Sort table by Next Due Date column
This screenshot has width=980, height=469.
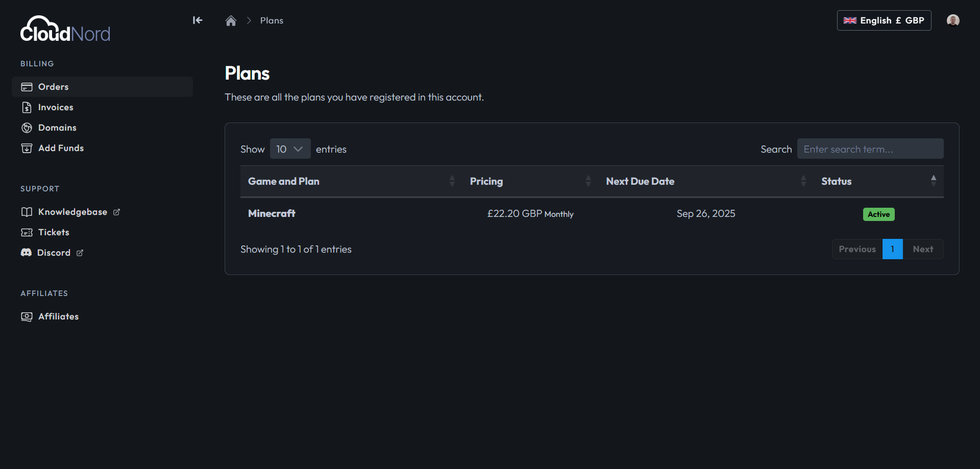click(x=640, y=181)
